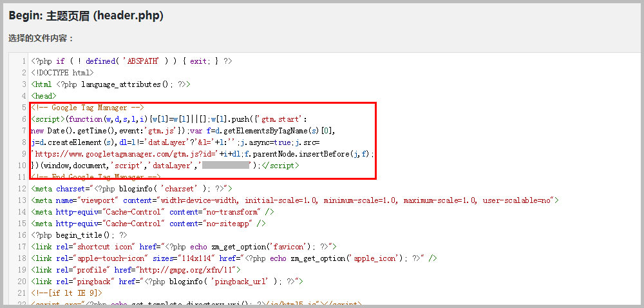Click the Cache-Control no-siteapp meta line
Screen dimensions: 644x308
pos(147,224)
